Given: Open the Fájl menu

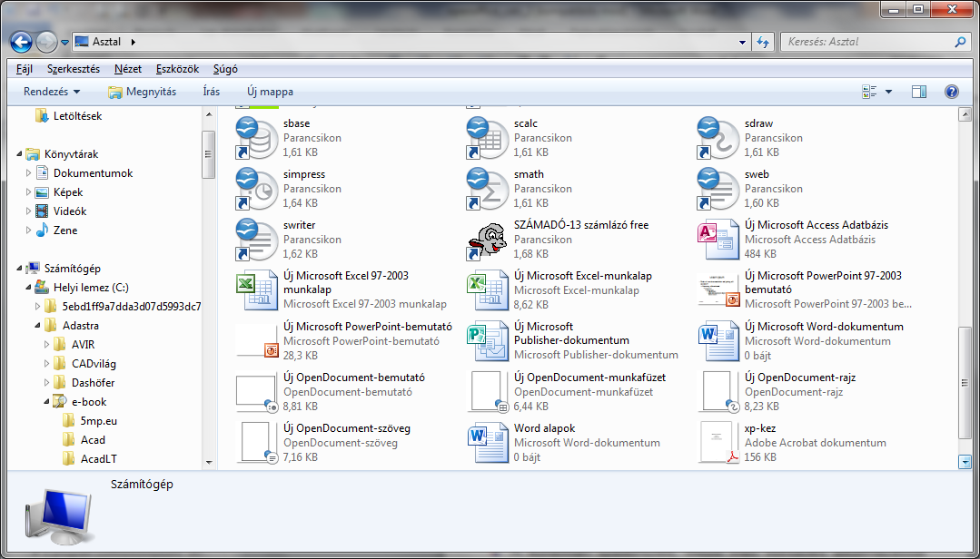Looking at the screenshot, I should (25, 69).
